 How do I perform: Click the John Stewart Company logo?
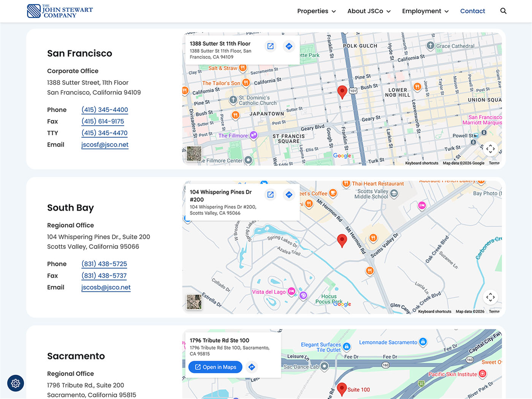coord(60,11)
